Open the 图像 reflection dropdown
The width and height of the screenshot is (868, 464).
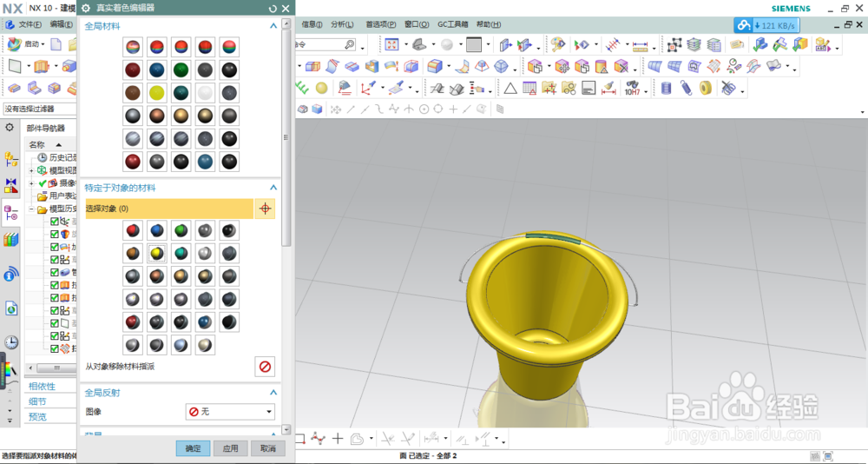230,412
